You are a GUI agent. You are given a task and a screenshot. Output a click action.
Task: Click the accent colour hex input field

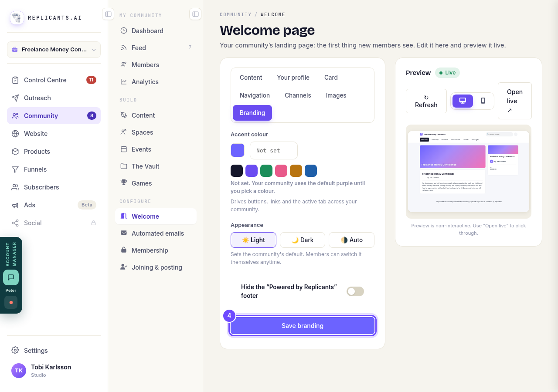pyautogui.click(x=274, y=150)
